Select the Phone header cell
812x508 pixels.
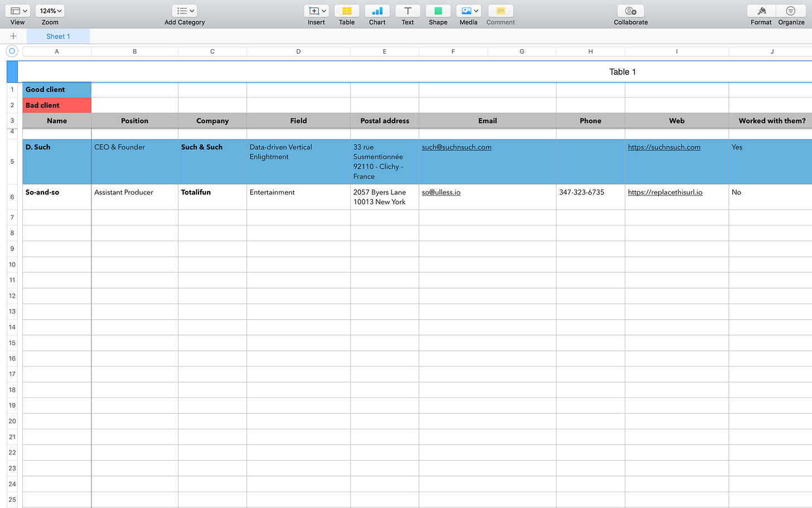591,121
